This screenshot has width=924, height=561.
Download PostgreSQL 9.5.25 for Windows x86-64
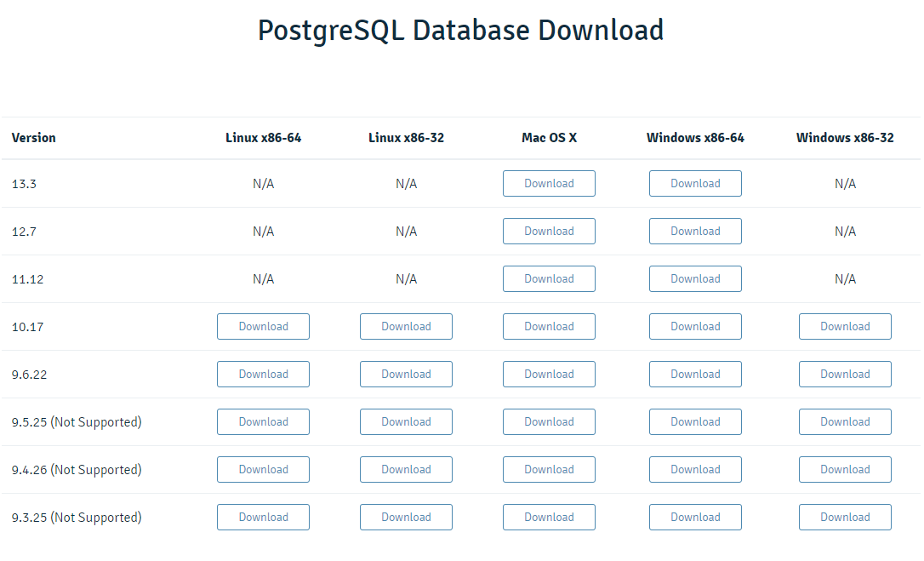[x=695, y=421]
